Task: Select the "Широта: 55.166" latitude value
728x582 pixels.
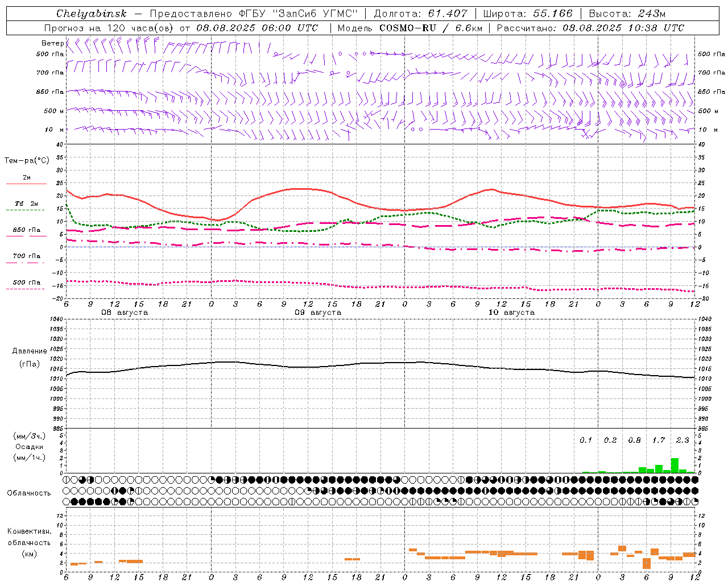Action: 528,14
